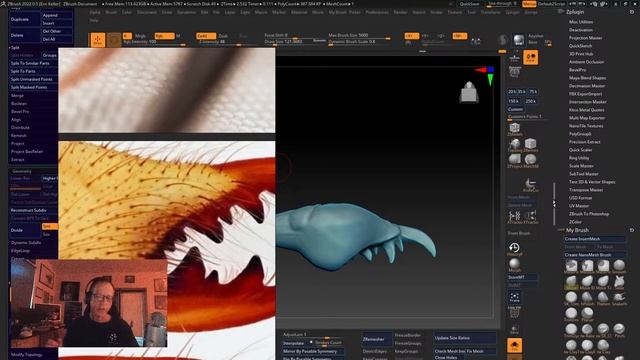Image resolution: width=640 pixels, height=360 pixels.
Task: Click the camera head orientation gizmo
Action: [469, 92]
